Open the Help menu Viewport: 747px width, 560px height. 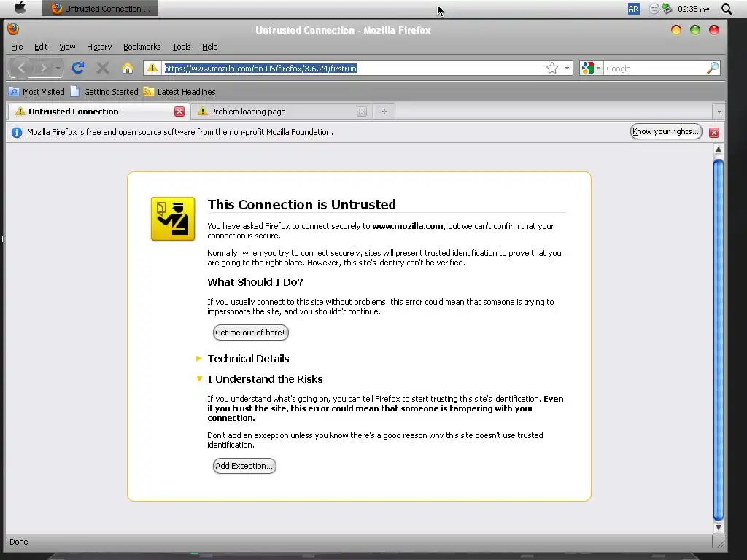(x=209, y=47)
